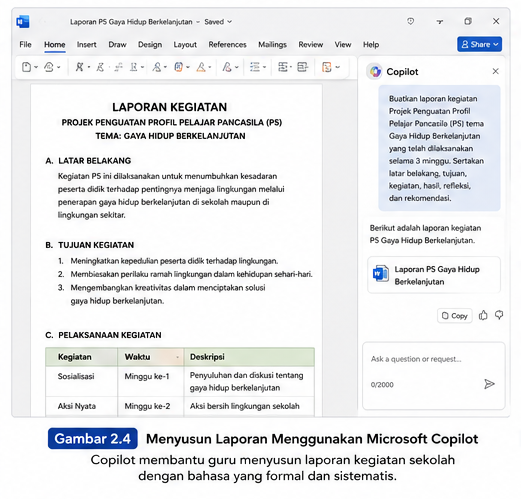Open the Help tab
This screenshot has width=521, height=499.
371,45
